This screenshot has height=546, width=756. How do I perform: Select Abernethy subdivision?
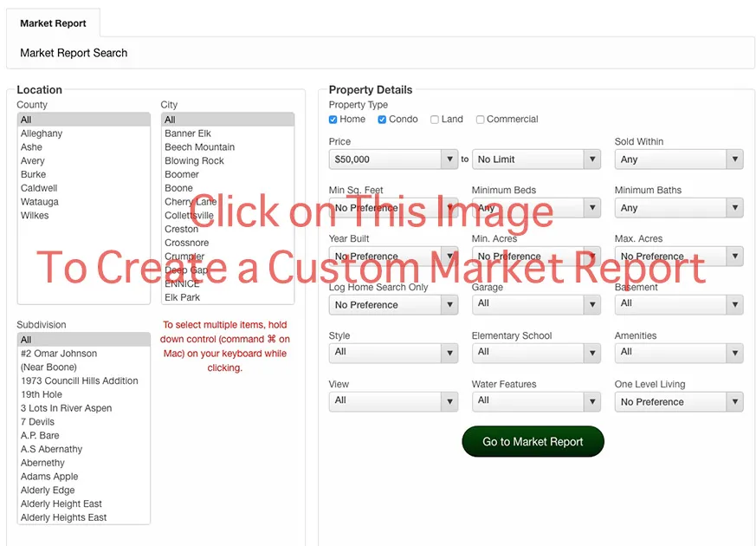84,463
